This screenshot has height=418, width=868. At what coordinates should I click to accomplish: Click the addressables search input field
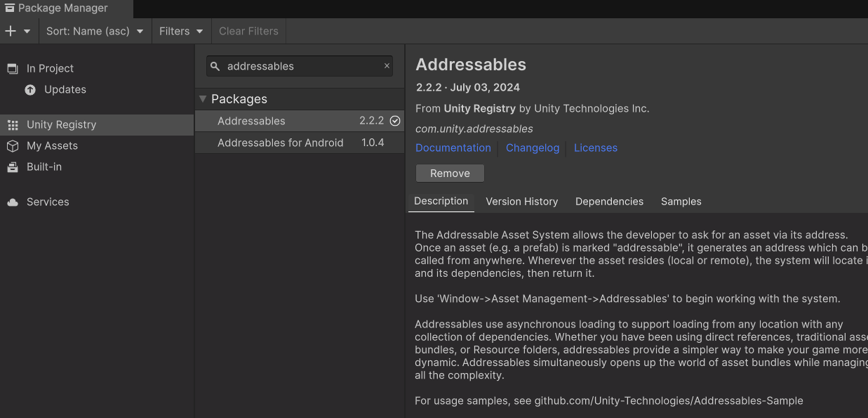[302, 66]
